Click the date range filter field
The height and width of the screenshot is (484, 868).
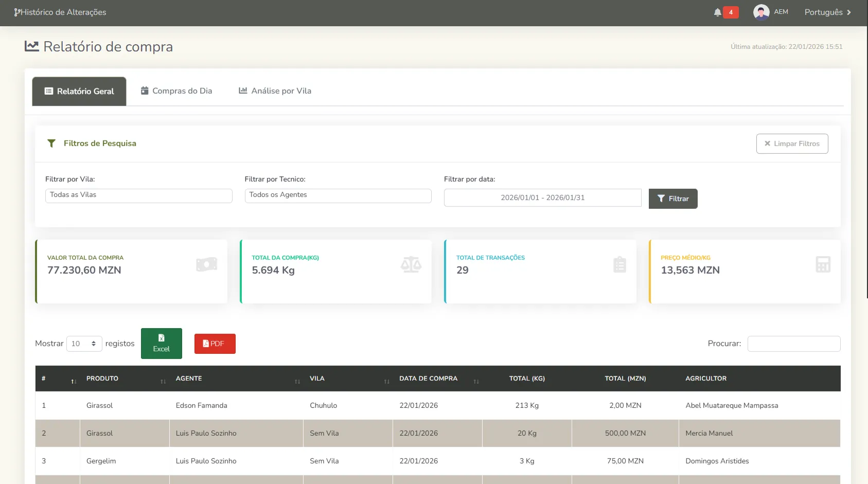coord(542,198)
